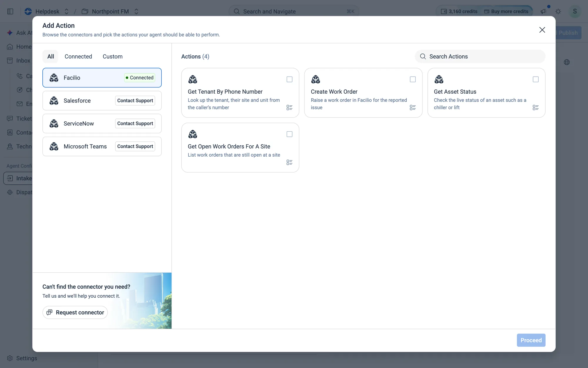Viewport: 588px width, 368px height.
Task: Click the Create Work Order card title
Action: [334, 92]
